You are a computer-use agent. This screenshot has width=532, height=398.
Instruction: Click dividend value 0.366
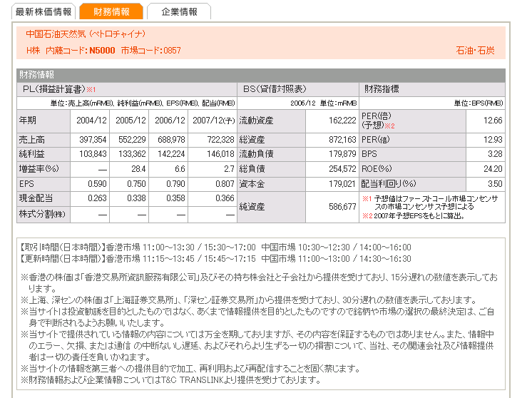coord(225,198)
